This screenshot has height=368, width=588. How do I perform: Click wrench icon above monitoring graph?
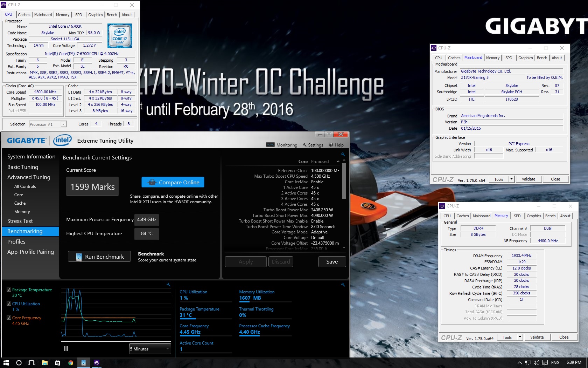click(x=168, y=285)
